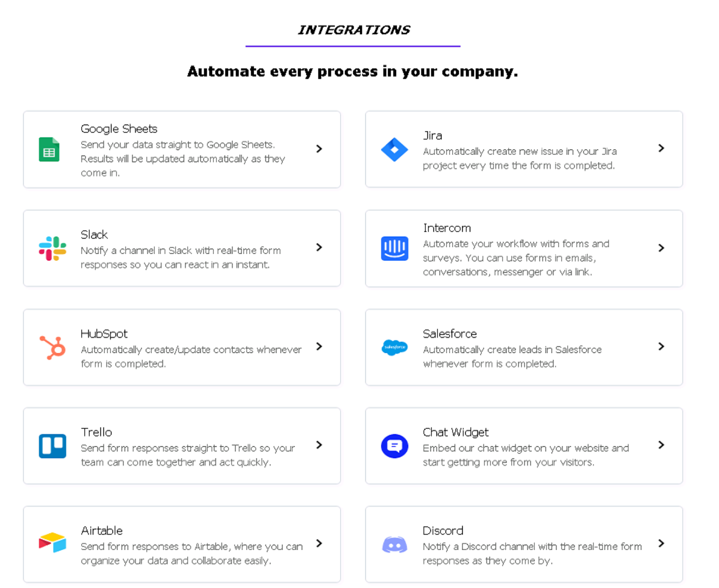Click the Salesforce cloud logo icon
Screen dimensions: 719x588
pos(395,347)
